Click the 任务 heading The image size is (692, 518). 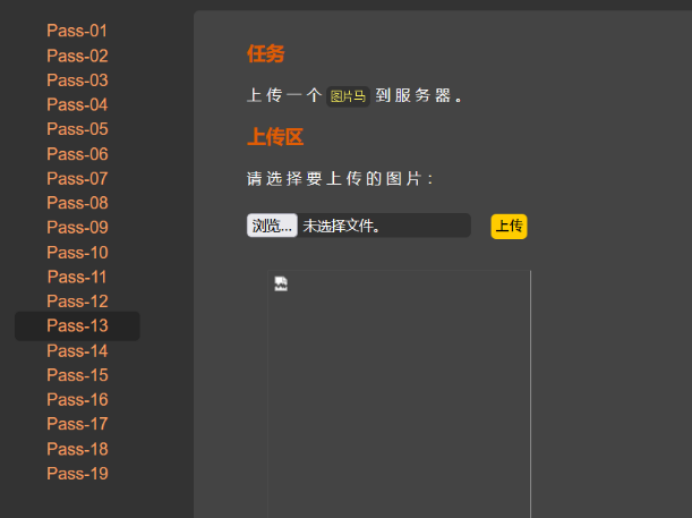pos(266,54)
